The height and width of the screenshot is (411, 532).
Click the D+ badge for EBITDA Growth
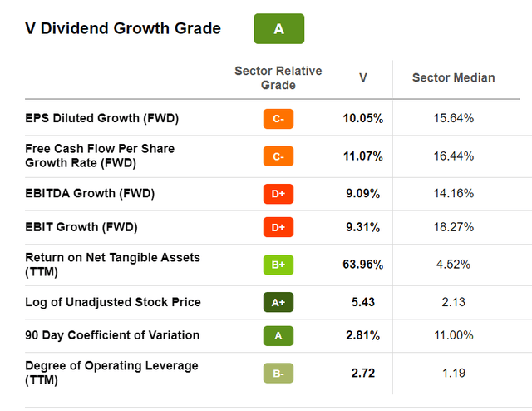pos(278,194)
